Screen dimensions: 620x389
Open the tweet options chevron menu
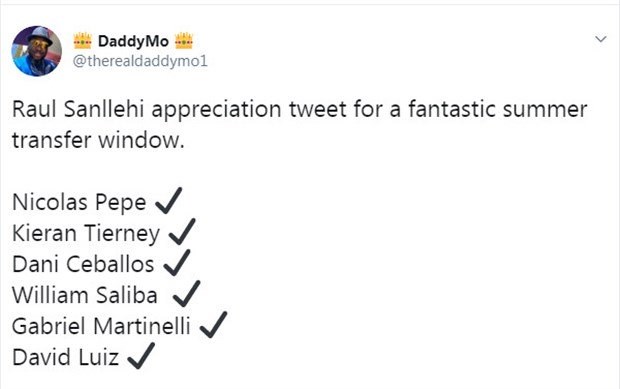click(x=601, y=39)
